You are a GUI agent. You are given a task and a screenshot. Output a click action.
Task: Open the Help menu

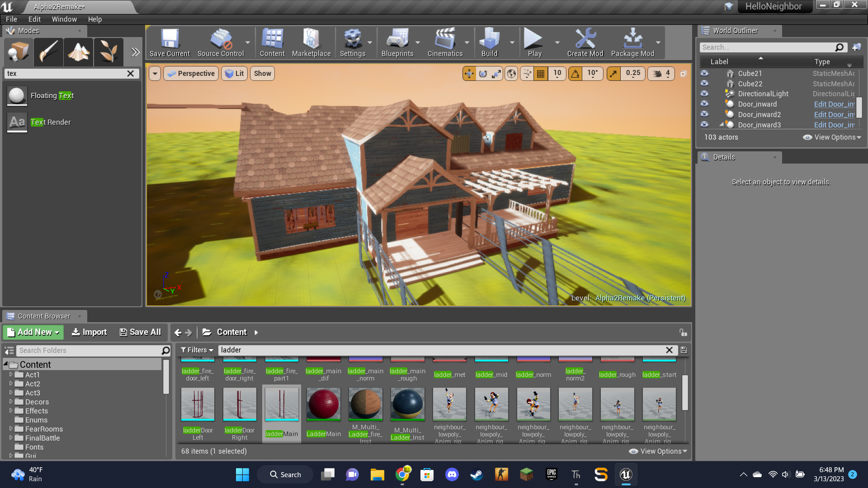point(95,19)
